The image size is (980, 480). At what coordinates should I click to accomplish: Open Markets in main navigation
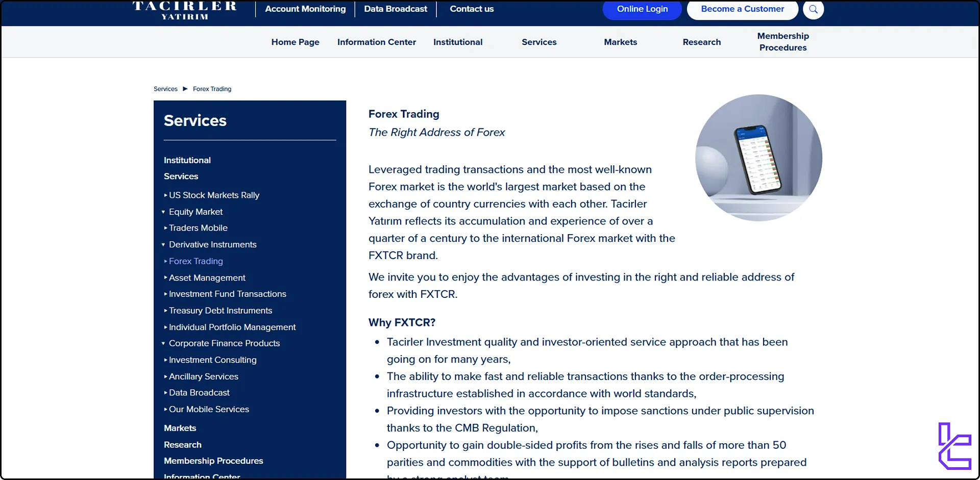point(621,42)
